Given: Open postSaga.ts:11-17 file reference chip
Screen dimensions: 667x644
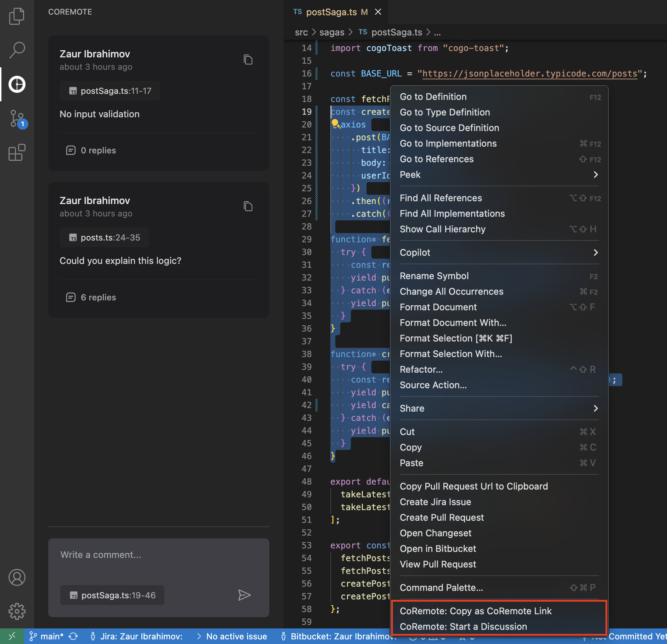Looking at the screenshot, I should (x=110, y=91).
